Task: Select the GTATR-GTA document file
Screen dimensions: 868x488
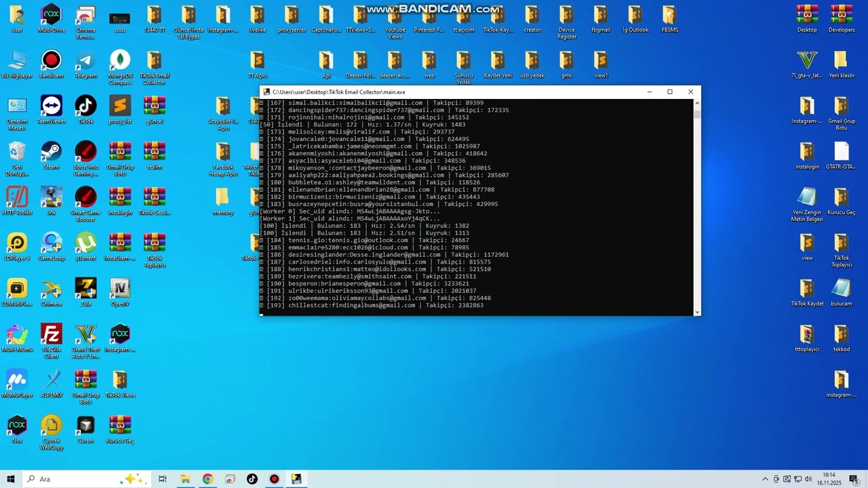Action: point(842,156)
